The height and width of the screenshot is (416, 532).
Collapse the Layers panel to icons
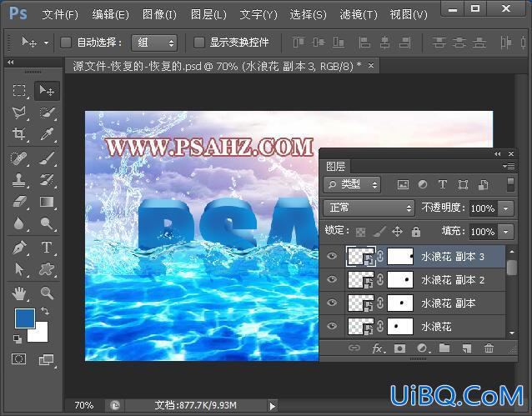tap(497, 153)
